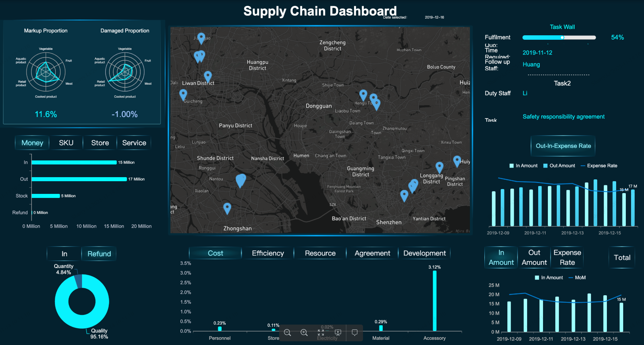Screen dimensions: 644x345
Task: Open the date selected value 2019-12-16
Action: point(434,17)
